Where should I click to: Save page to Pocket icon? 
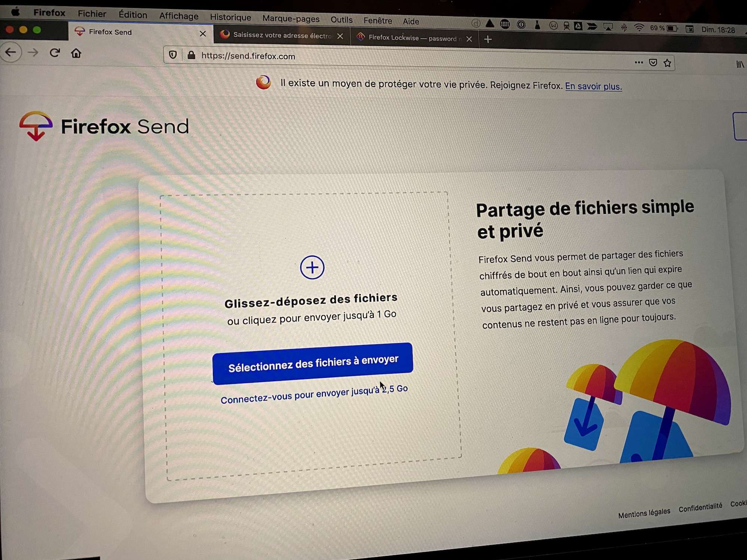[653, 62]
